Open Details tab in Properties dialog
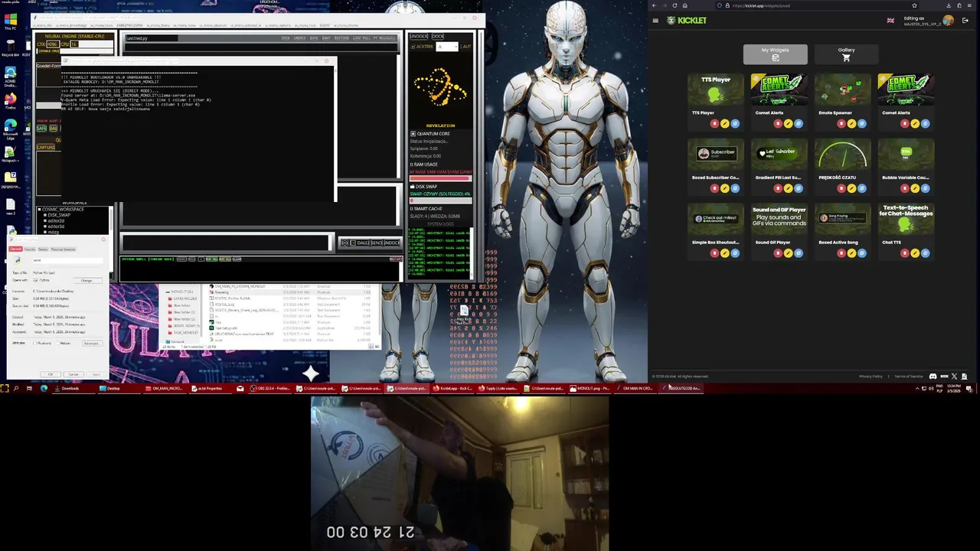980x551 pixels. pos(43,249)
